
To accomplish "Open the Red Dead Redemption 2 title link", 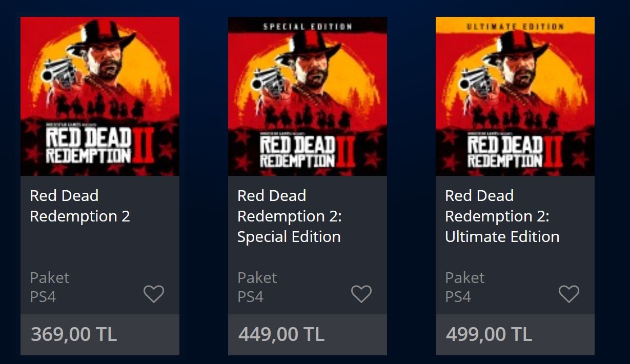I will [79, 206].
